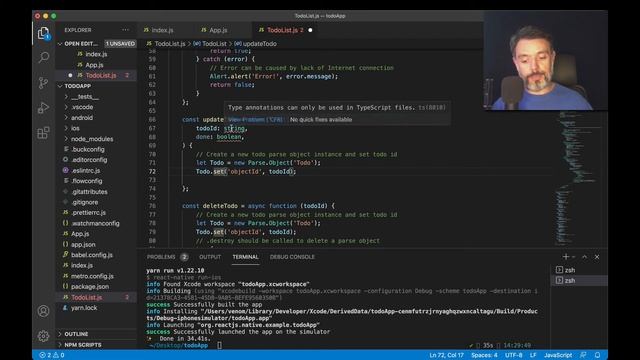
Task: Open the .gitignore file
Action: click(84, 202)
